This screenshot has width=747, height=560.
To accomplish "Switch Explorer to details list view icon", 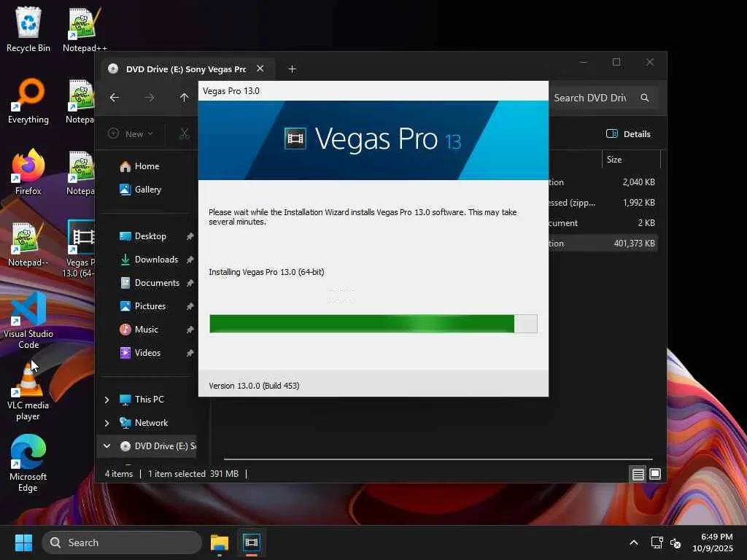I will tap(638, 474).
